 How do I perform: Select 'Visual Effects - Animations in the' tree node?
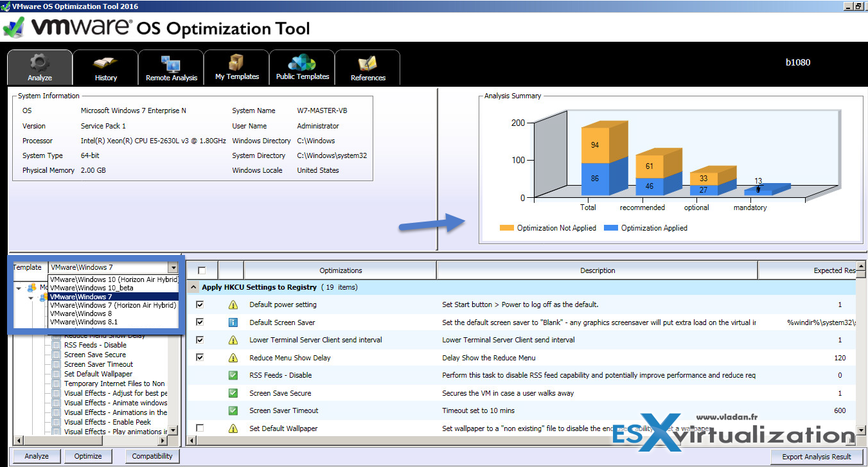point(116,412)
